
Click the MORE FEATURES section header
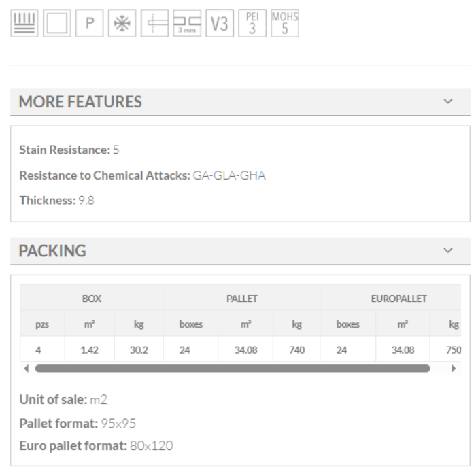(x=80, y=102)
